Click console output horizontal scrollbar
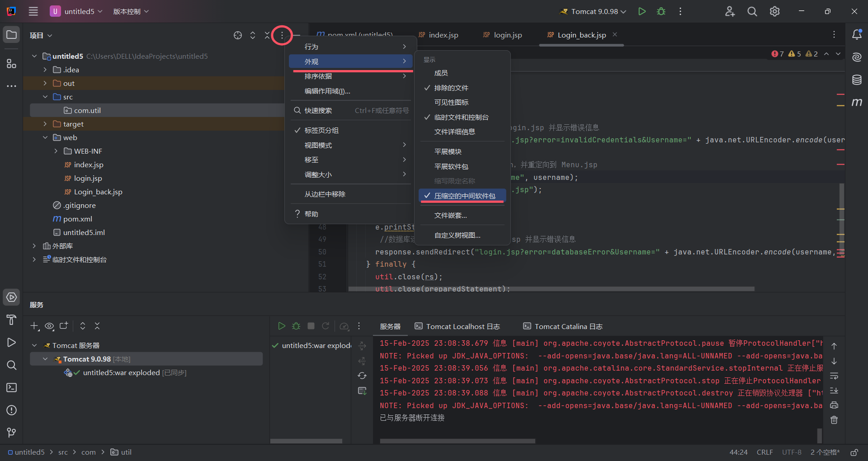868x461 pixels. pyautogui.click(x=458, y=441)
